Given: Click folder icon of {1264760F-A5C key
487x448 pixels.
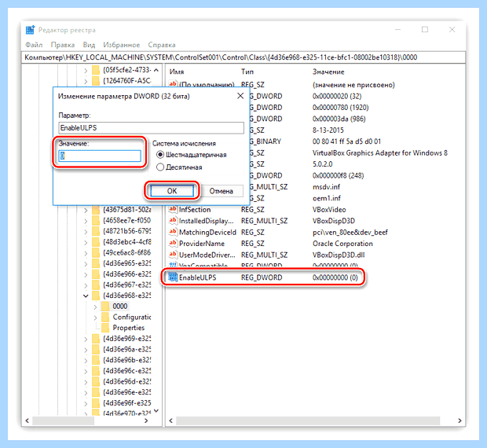Looking at the screenshot, I should pos(96,81).
